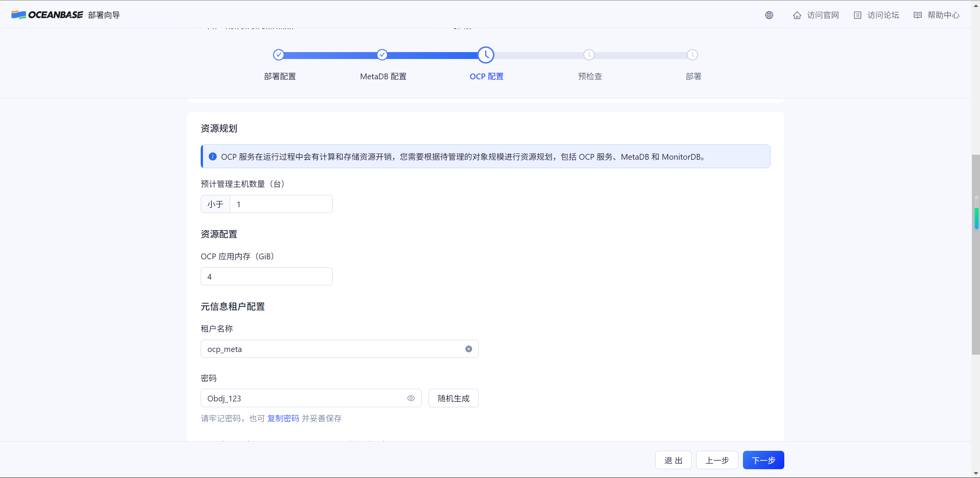Click the scrollbar down arrow
Image resolution: width=980 pixels, height=478 pixels.
(976, 473)
